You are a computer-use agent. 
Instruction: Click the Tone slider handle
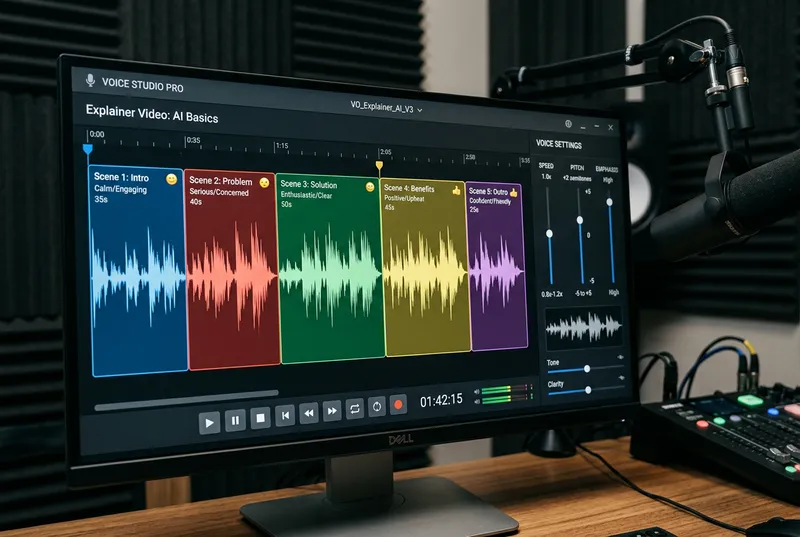[x=586, y=369]
